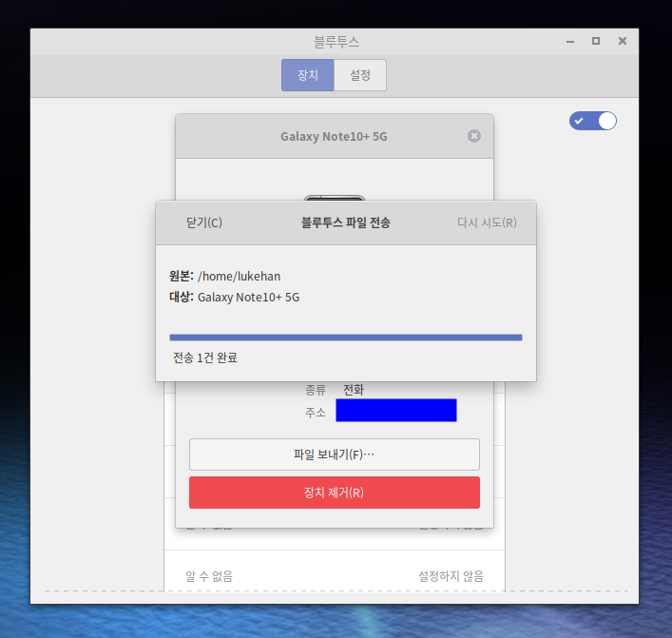Image resolution: width=672 pixels, height=638 pixels.
Task: Close the Galaxy Note10+ 5G device popover
Action: [474, 136]
